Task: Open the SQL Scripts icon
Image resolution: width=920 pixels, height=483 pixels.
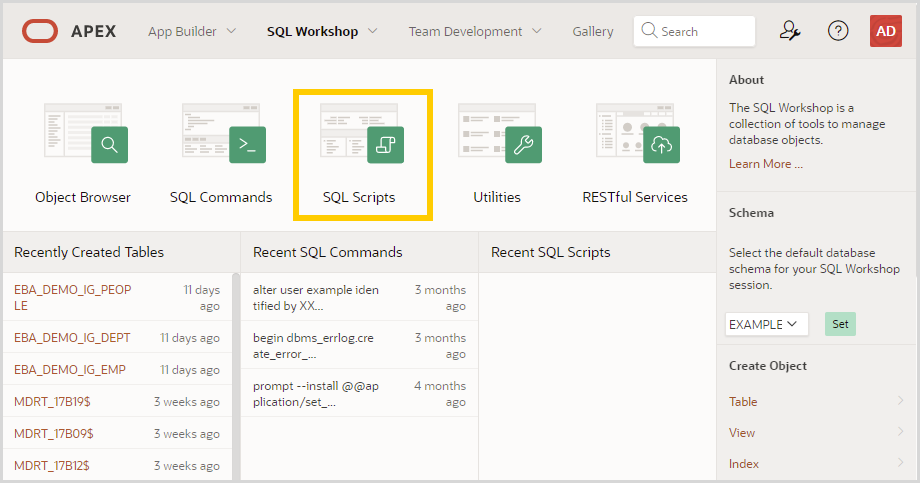Action: pos(362,133)
